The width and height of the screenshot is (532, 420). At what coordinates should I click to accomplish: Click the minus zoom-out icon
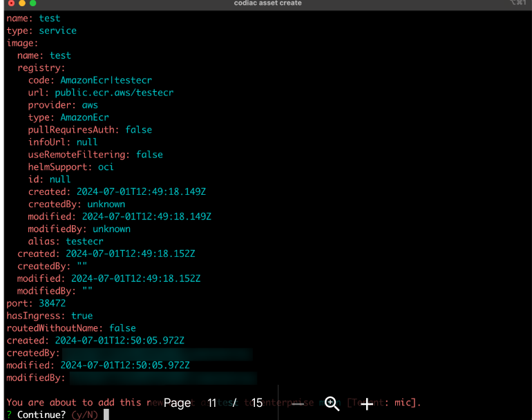point(298,403)
